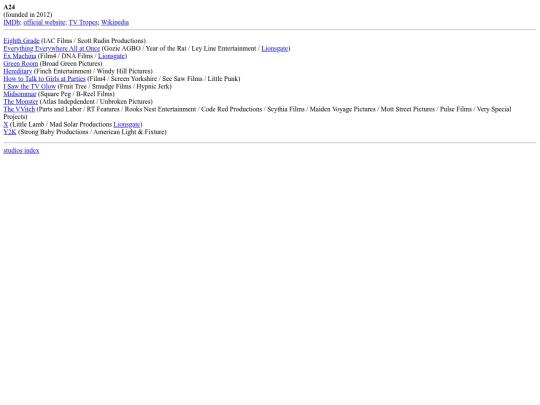Click 'Fruit Tree / Smudge Films / Hypnic Jerk' text

(115, 86)
